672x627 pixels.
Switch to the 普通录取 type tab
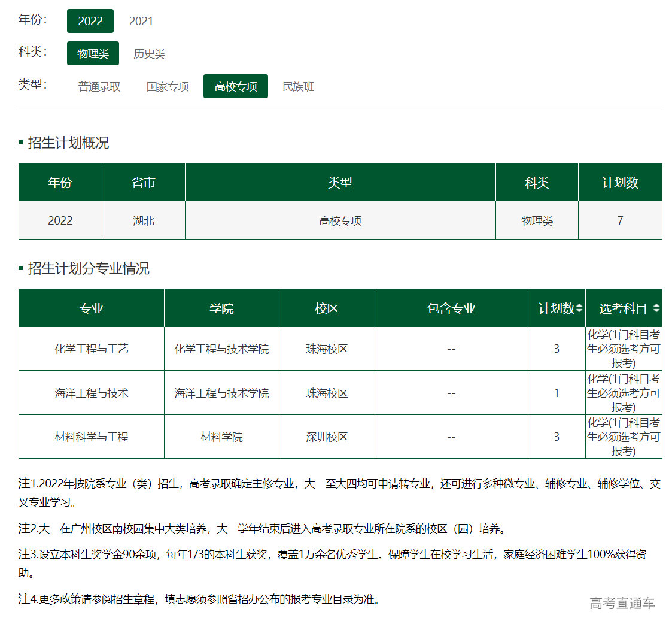98,86
